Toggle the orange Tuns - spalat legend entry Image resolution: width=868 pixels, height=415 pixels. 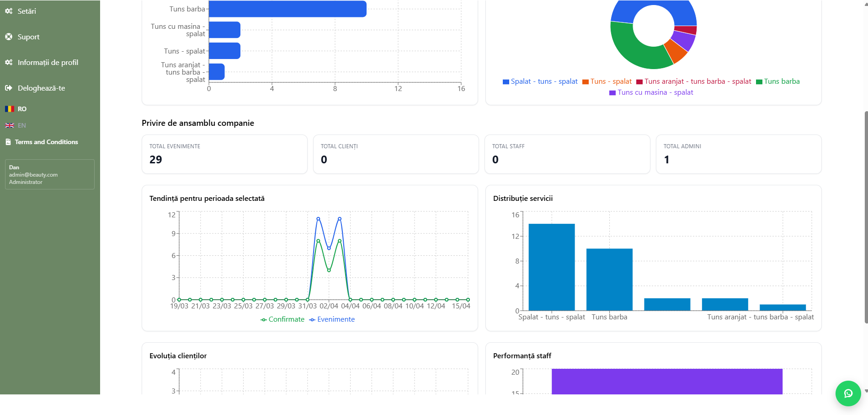[607, 81]
